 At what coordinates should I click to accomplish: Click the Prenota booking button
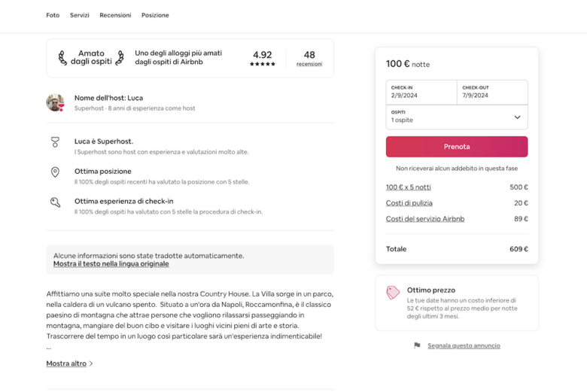457,147
